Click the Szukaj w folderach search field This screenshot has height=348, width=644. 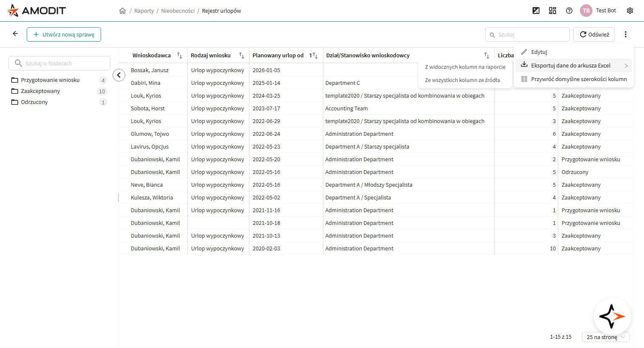point(59,63)
